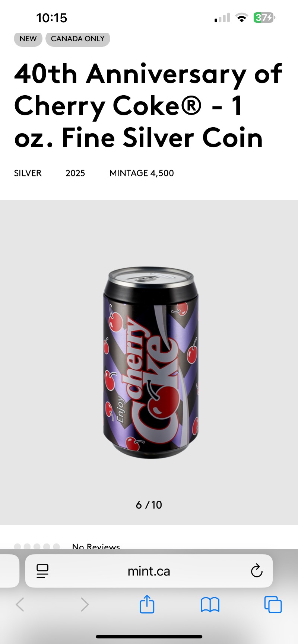Open the bookmarks book icon
The image size is (298, 644).
(210, 605)
